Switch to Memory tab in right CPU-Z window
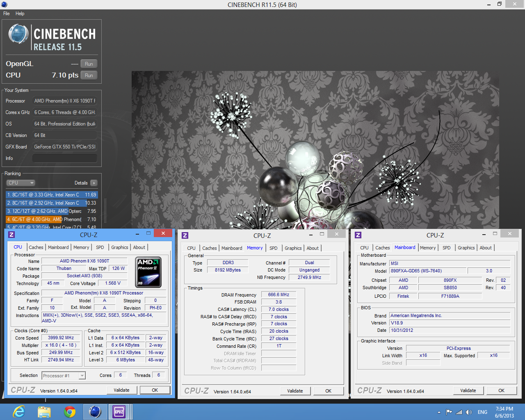 coord(428,248)
